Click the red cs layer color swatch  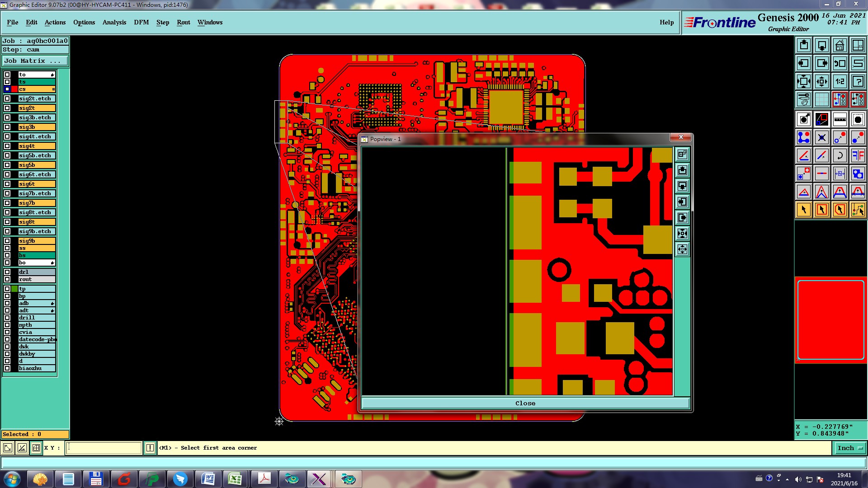coord(14,89)
